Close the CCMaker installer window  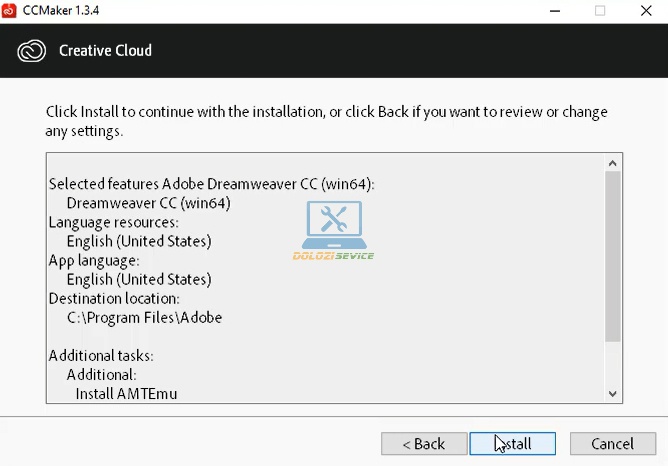645,10
